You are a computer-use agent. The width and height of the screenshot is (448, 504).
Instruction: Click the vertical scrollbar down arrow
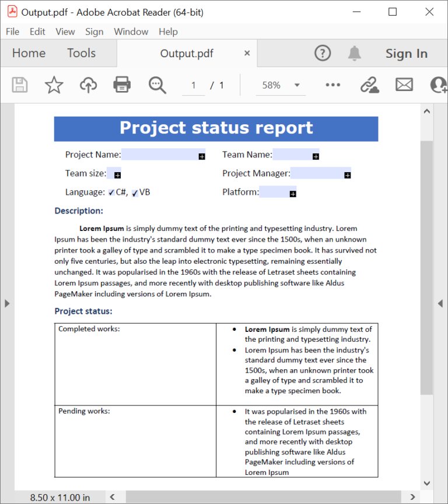[x=426, y=483]
